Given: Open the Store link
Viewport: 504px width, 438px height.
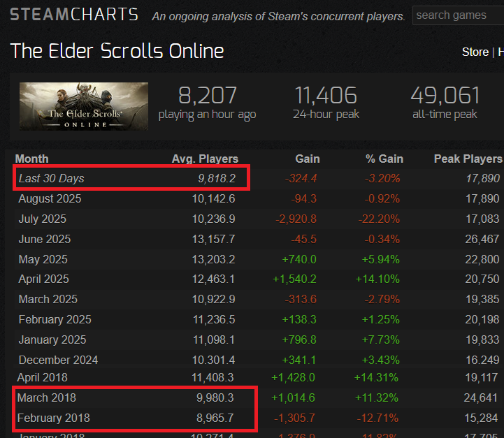Looking at the screenshot, I should click(475, 52).
